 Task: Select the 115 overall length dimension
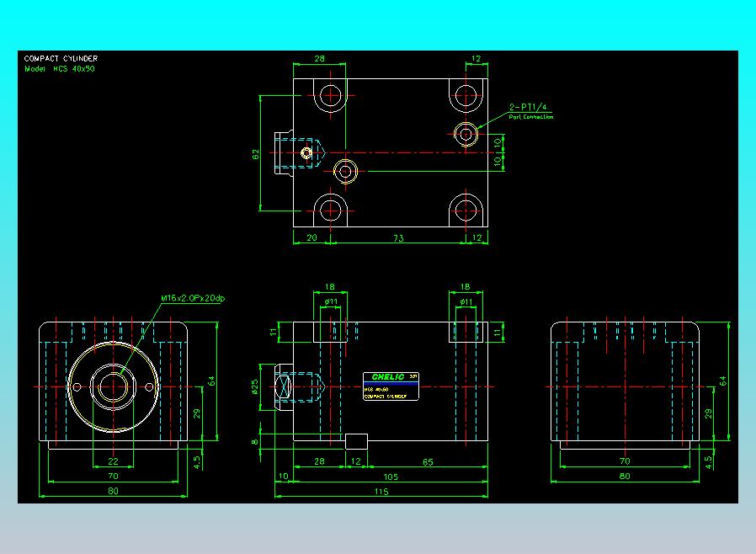[x=381, y=492]
